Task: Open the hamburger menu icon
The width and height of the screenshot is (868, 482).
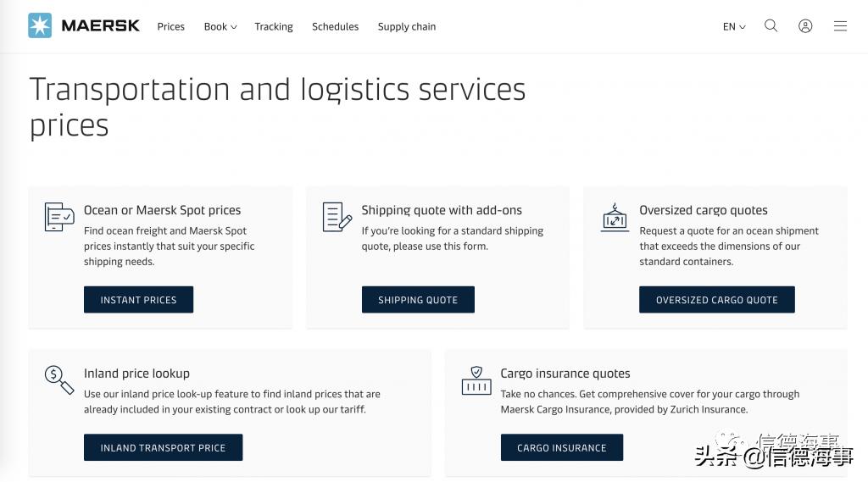Action: (840, 25)
